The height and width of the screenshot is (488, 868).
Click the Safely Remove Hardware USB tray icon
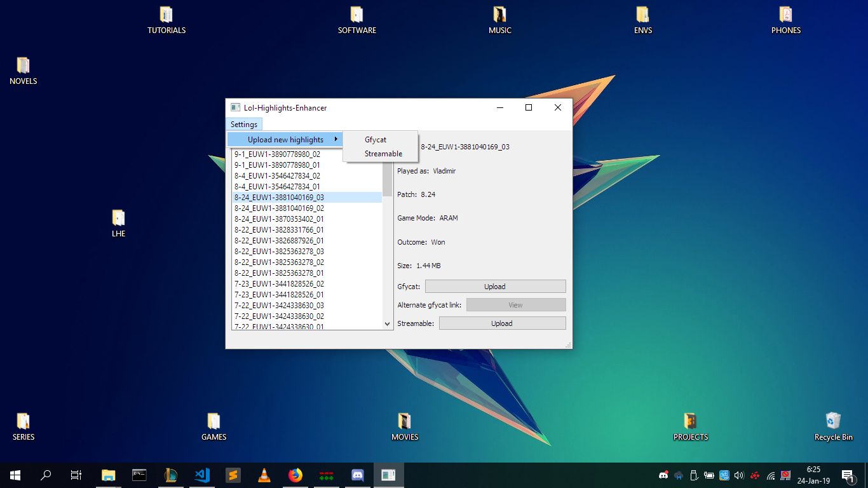694,475
